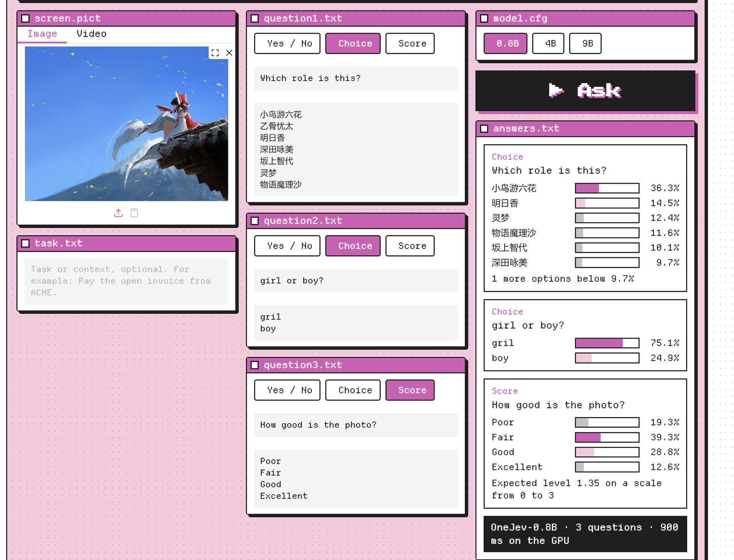Click the 14.5% bar for 明日香
Image resolution: width=734 pixels, height=560 pixels.
click(607, 203)
